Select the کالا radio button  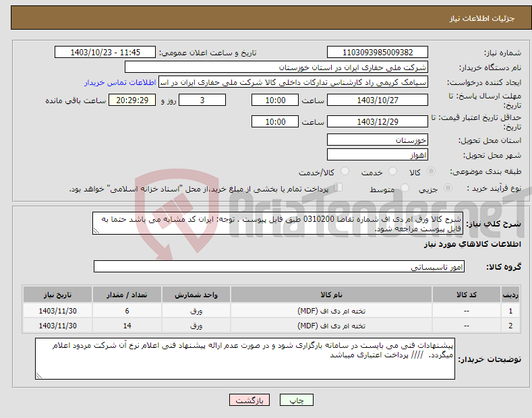[x=431, y=171]
